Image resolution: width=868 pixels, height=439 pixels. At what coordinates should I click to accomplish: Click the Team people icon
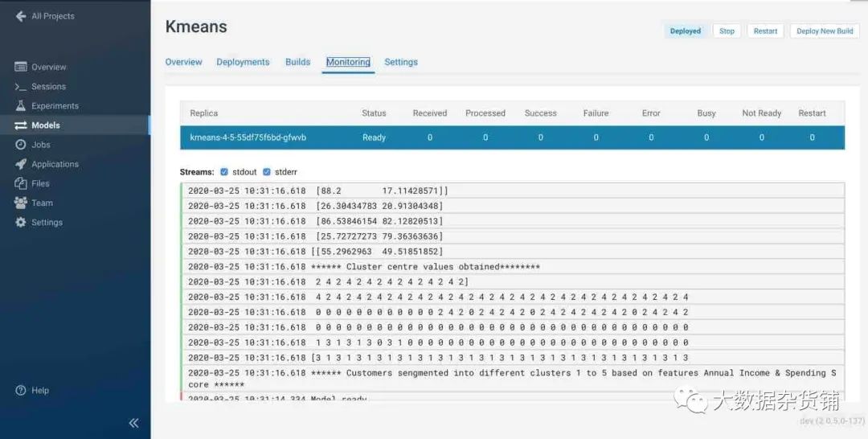point(20,203)
